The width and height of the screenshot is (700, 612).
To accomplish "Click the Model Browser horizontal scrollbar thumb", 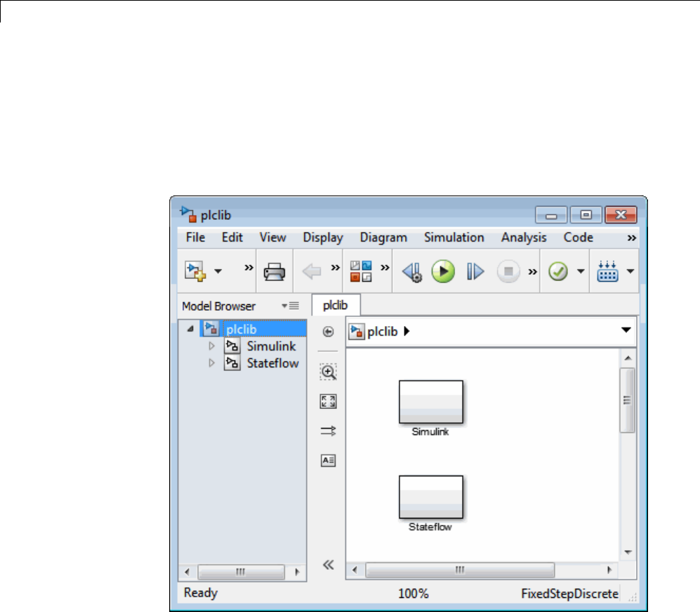I will click(x=241, y=572).
